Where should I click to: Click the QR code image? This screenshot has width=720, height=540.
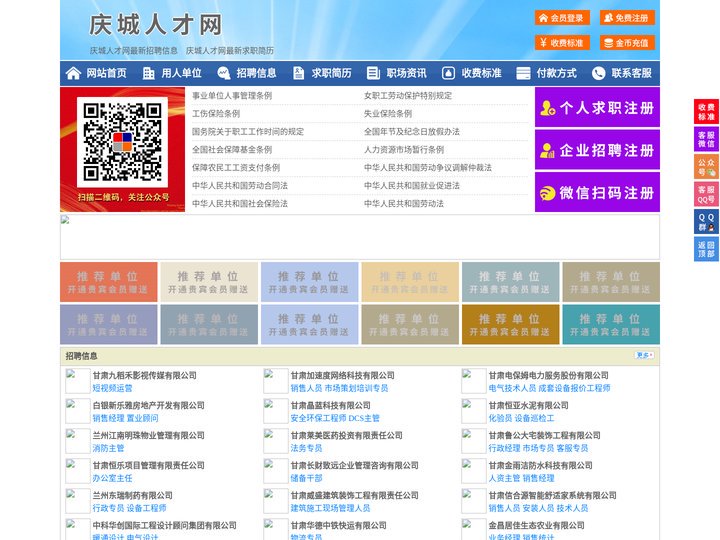coord(122,142)
